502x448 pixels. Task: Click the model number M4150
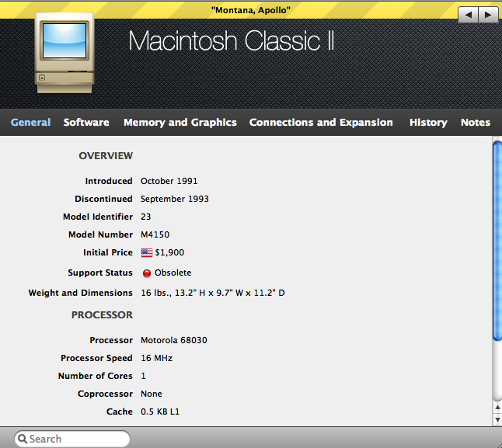pos(155,234)
